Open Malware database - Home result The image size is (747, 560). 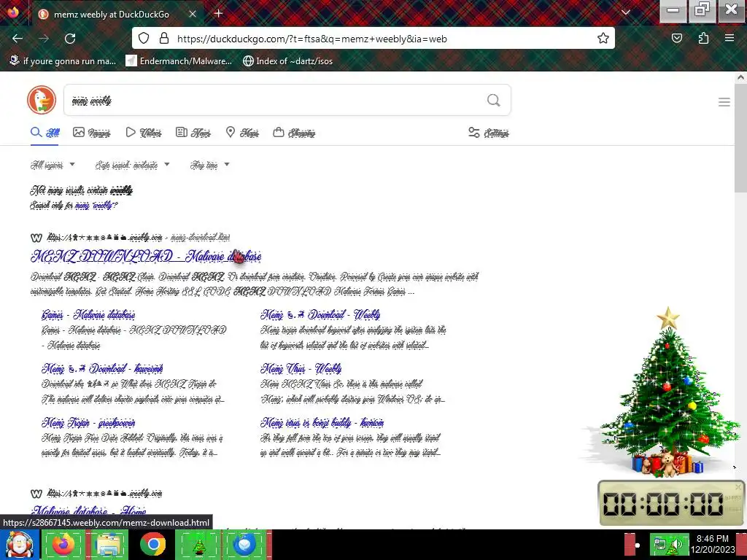click(88, 511)
